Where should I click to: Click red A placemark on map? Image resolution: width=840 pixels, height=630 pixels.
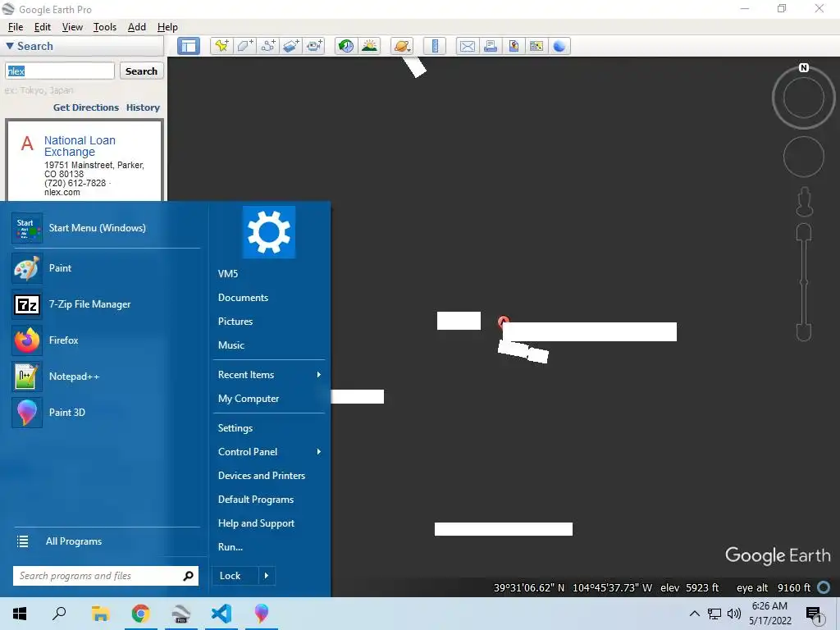click(503, 322)
